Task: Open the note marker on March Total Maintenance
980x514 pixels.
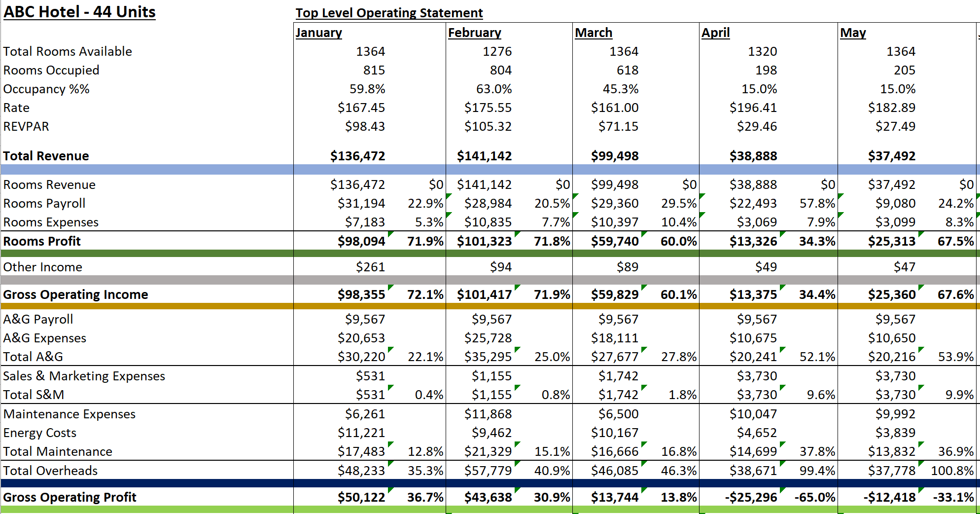Action: pyautogui.click(x=643, y=445)
